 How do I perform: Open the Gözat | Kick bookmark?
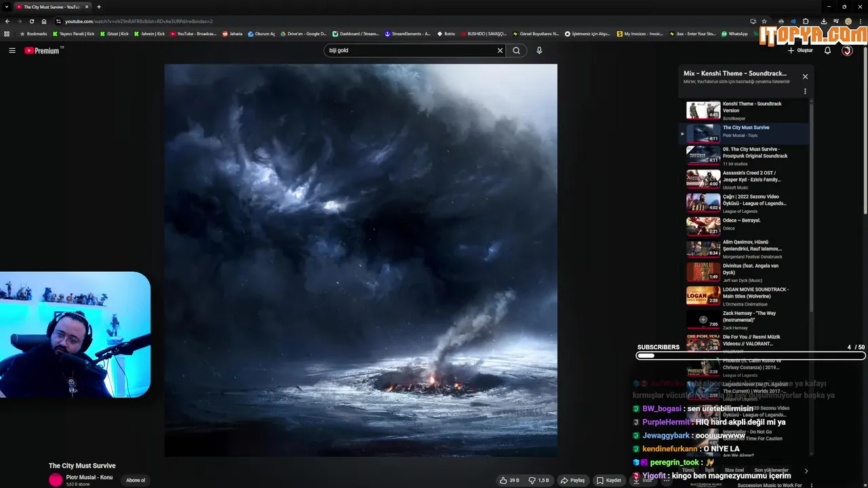tap(114, 33)
